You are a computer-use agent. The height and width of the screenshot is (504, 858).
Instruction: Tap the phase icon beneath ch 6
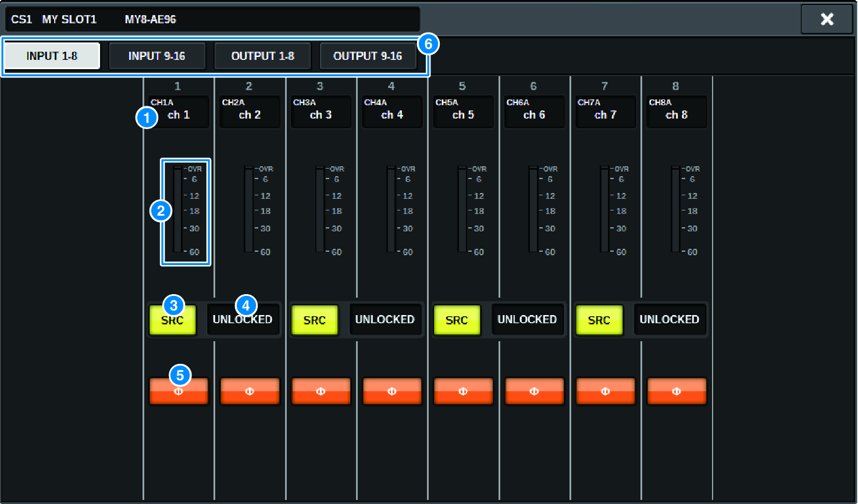(x=533, y=391)
